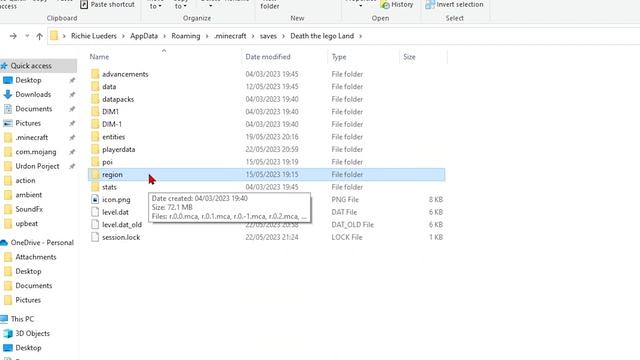This screenshot has height=360, width=640.
Task: Go up one folder level
Action: click(x=39, y=36)
